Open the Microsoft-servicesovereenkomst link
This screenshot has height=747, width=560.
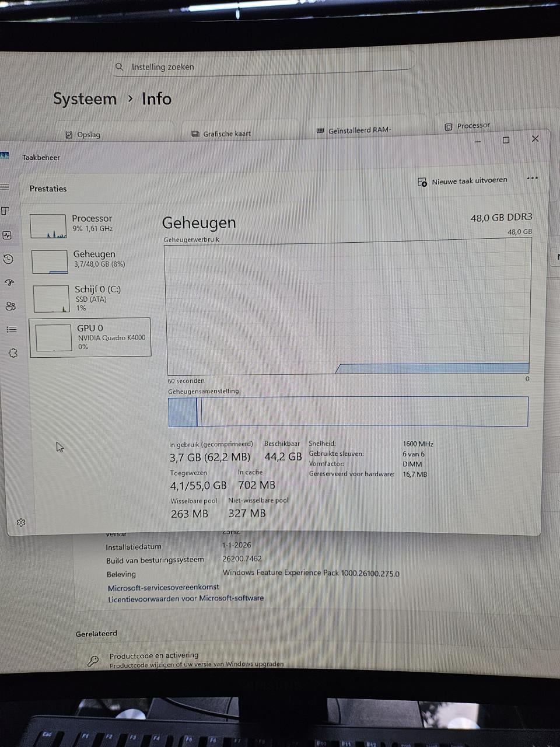click(x=164, y=588)
